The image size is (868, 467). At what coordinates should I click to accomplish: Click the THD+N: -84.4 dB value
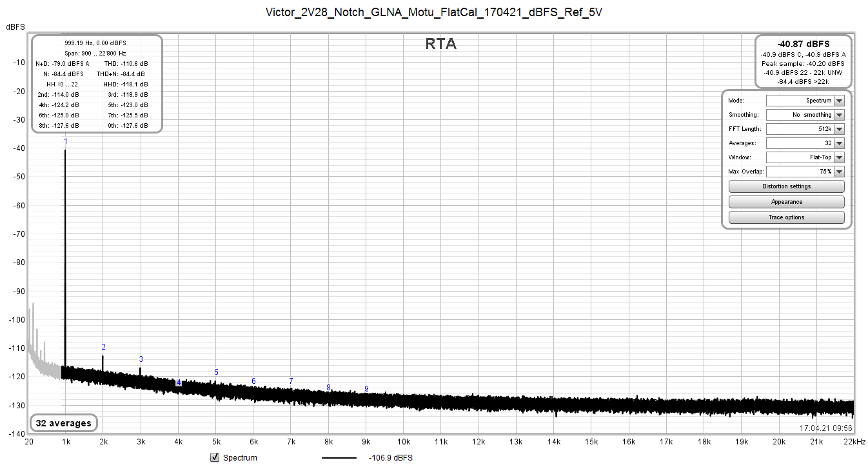pyautogui.click(x=122, y=74)
